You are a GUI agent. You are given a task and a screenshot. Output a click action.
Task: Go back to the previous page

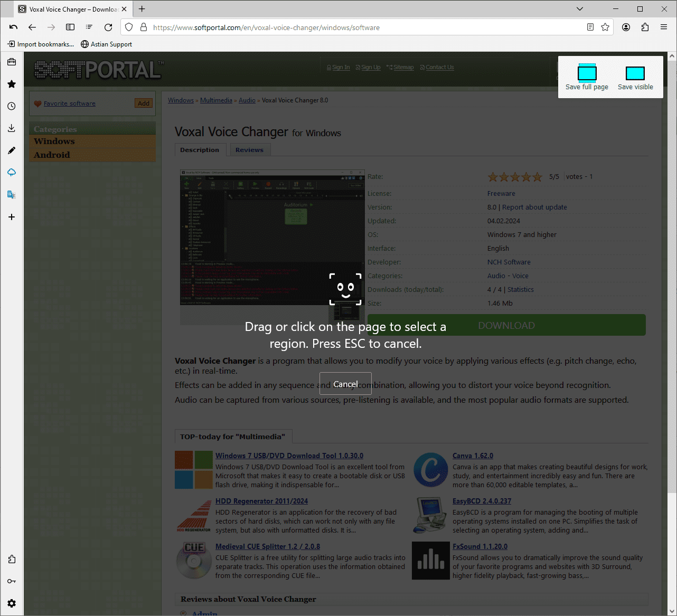coord(32,27)
